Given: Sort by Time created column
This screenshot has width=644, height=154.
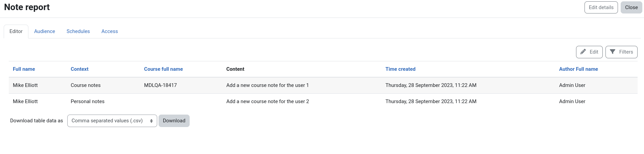Looking at the screenshot, I should click(x=400, y=69).
